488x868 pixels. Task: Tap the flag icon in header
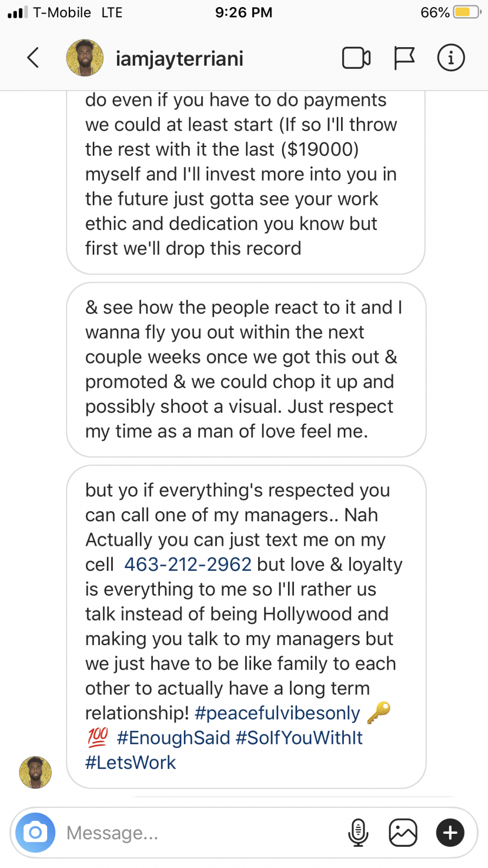[x=404, y=58]
